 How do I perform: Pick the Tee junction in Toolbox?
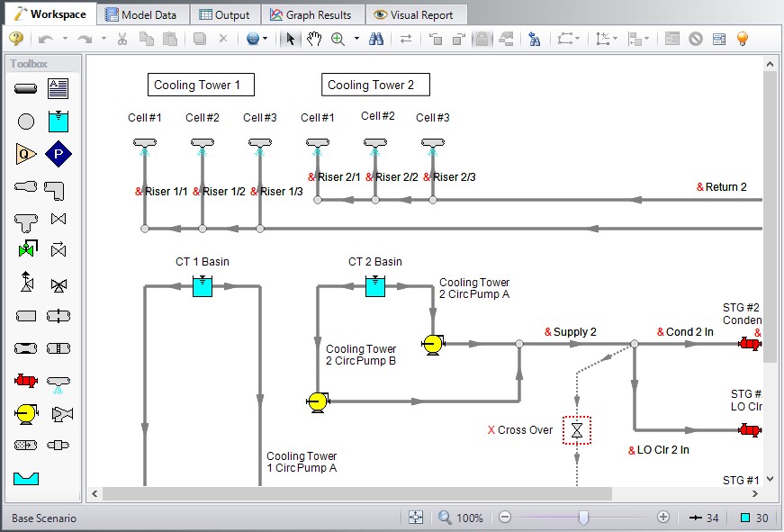tap(26, 222)
